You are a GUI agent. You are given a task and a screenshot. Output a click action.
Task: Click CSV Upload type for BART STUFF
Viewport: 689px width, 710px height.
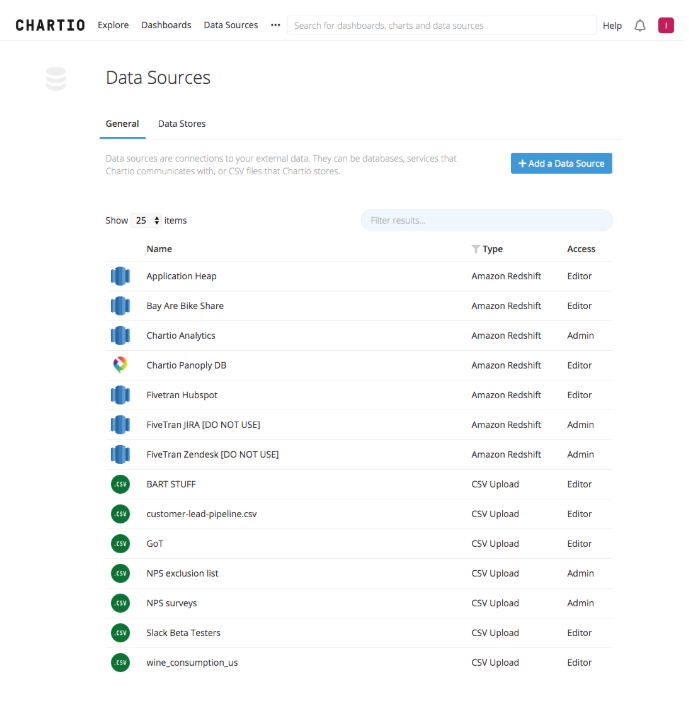pyautogui.click(x=495, y=485)
